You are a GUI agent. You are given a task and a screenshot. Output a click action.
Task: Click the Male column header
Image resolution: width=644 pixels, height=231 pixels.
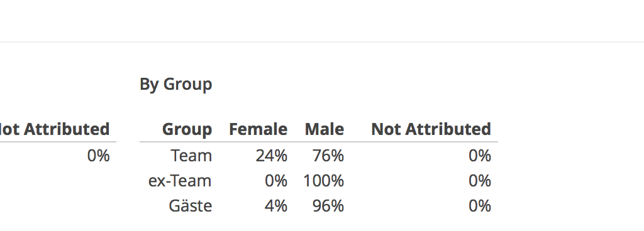[325, 129]
